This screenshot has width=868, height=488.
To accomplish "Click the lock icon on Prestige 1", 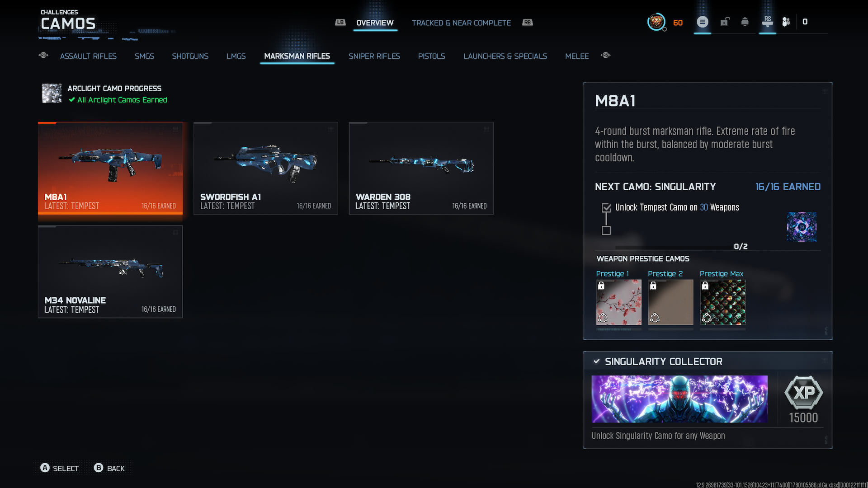I will pos(601,286).
